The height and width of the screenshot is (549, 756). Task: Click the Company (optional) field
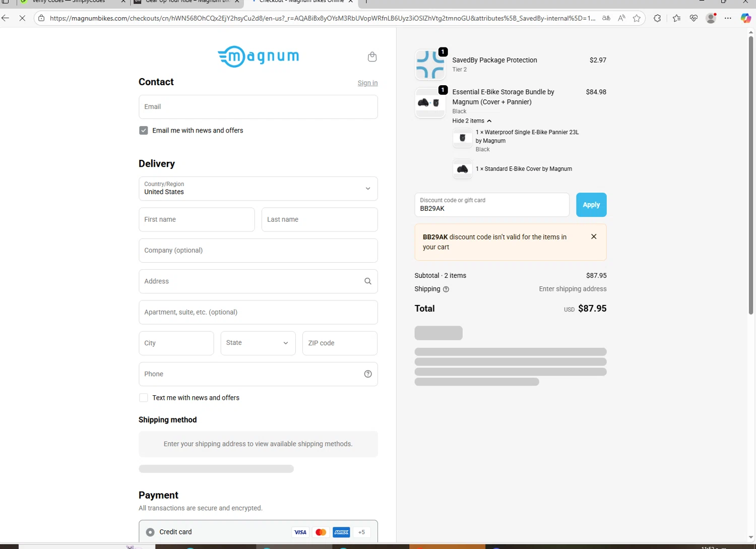pyautogui.click(x=258, y=251)
